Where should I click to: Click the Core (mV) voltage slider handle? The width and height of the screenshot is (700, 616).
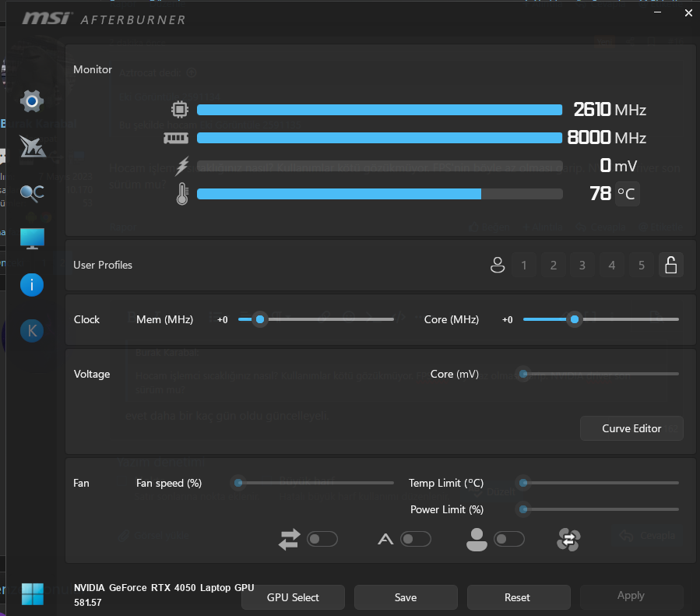click(x=523, y=374)
